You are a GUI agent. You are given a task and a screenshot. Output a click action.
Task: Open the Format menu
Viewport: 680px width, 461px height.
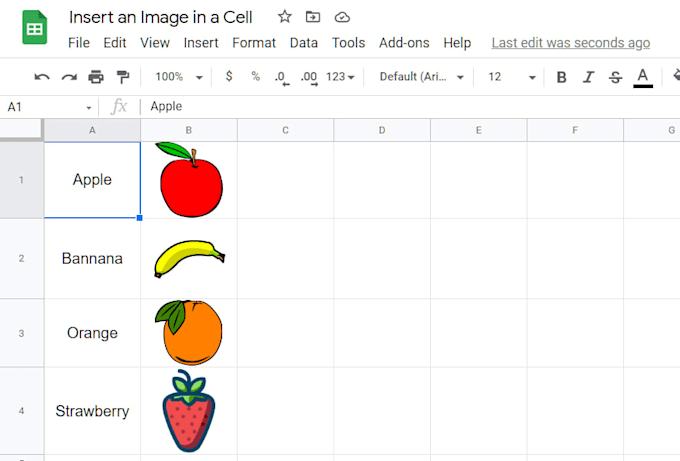coord(254,43)
